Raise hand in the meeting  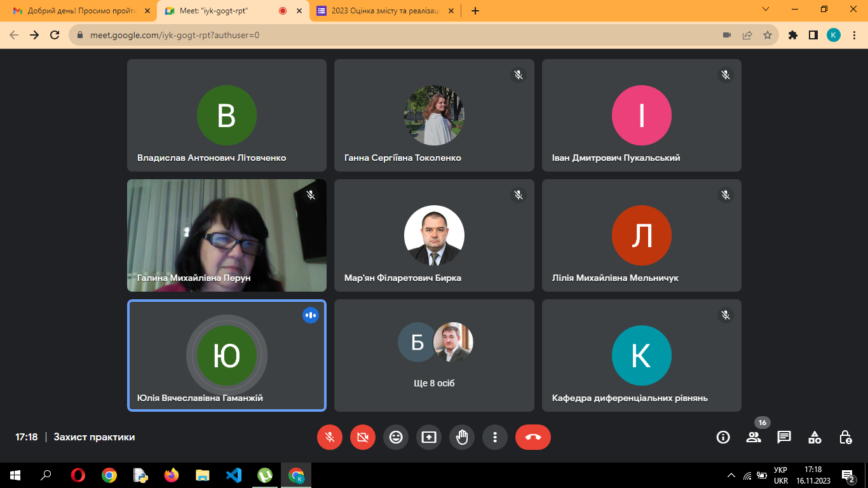coord(462,437)
